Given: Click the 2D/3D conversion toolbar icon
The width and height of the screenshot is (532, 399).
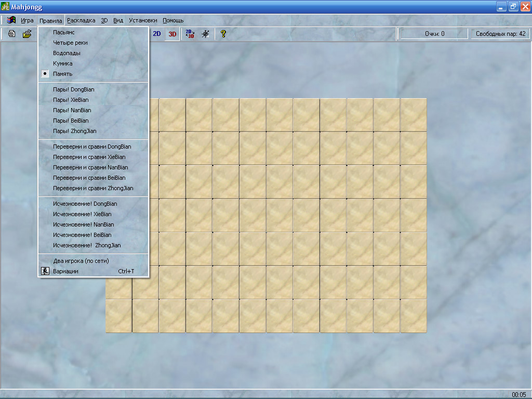Looking at the screenshot, I should pos(190,34).
